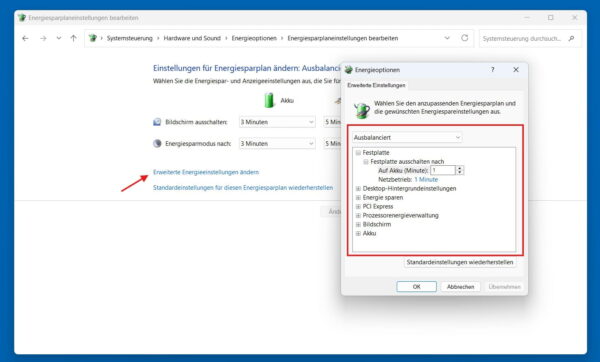
Task: Click the Netzbetrieb 1 Minute value
Action: point(426,179)
